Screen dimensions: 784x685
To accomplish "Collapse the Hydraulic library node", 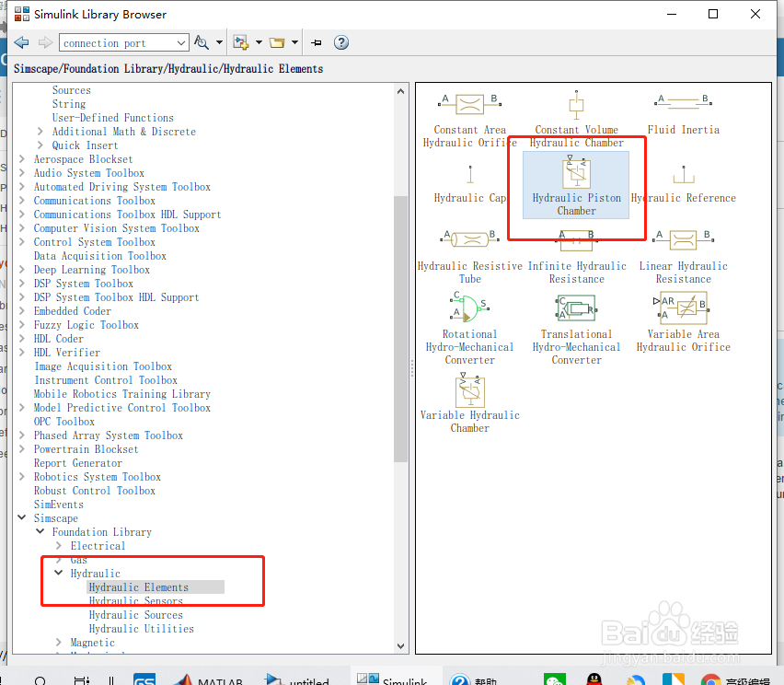I will tap(59, 573).
